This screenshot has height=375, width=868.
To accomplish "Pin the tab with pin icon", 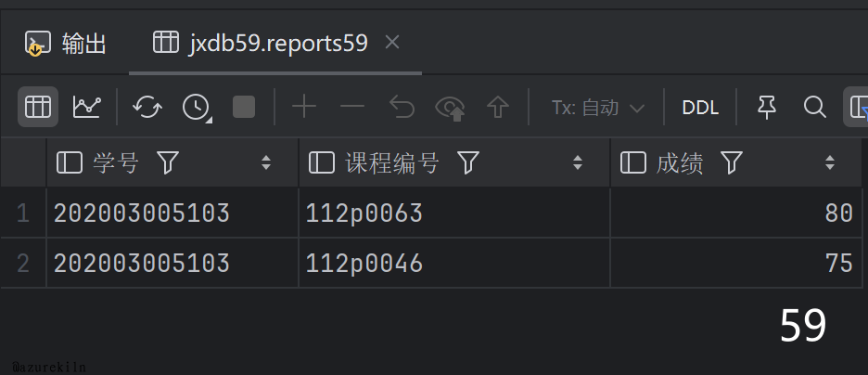I will click(x=767, y=107).
